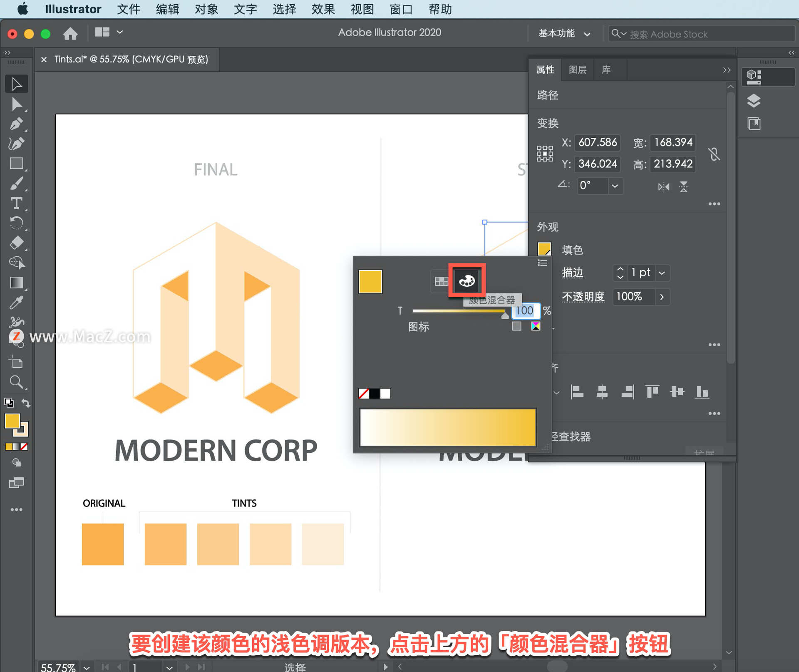Select the Pen tool
Image resolution: width=799 pixels, height=672 pixels.
point(16,124)
